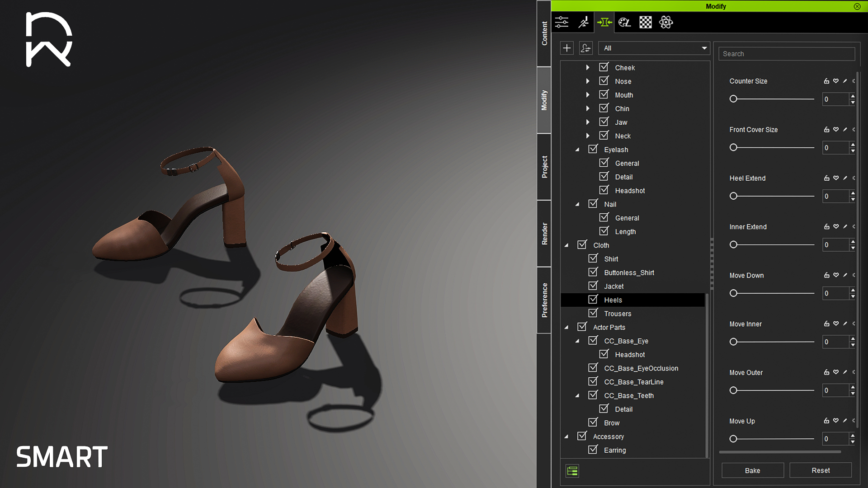Open the atom Physics icon tab

click(666, 22)
